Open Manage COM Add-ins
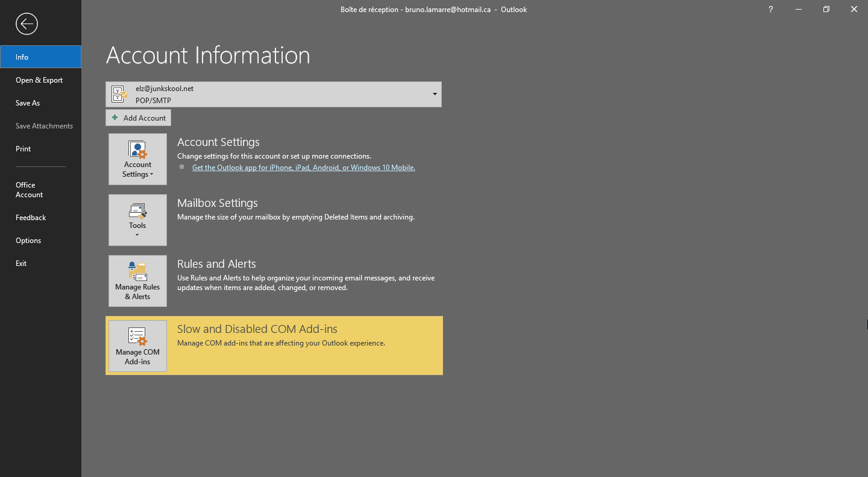The height and width of the screenshot is (477, 868). pyautogui.click(x=137, y=346)
